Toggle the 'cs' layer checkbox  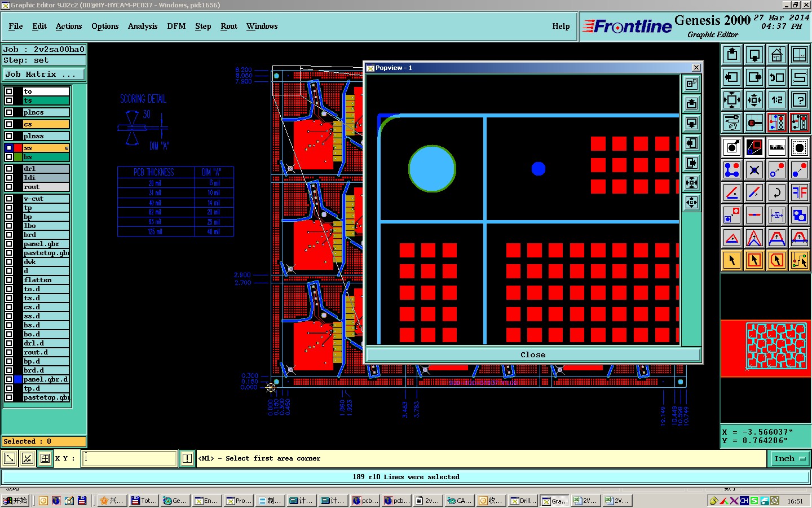9,124
